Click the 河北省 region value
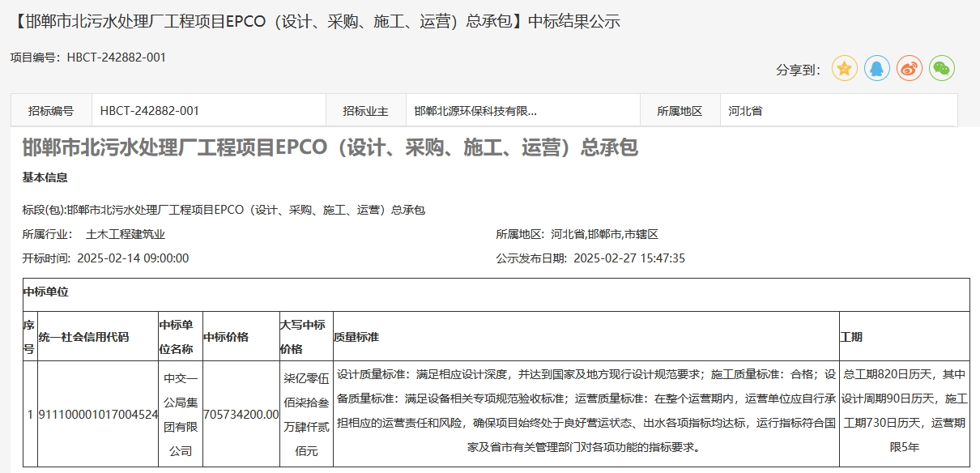This screenshot has height=473, width=980. 745,111
